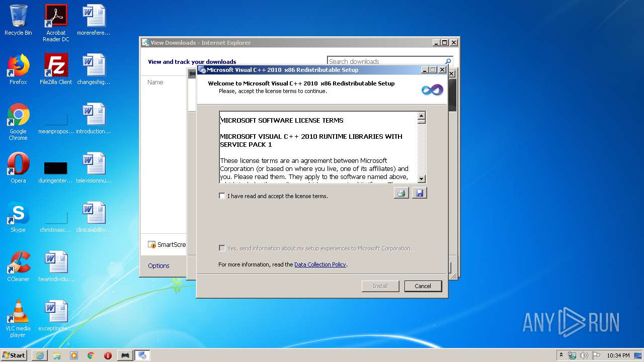Accept the license terms checkbox
This screenshot has height=362, width=644.
pyautogui.click(x=222, y=196)
